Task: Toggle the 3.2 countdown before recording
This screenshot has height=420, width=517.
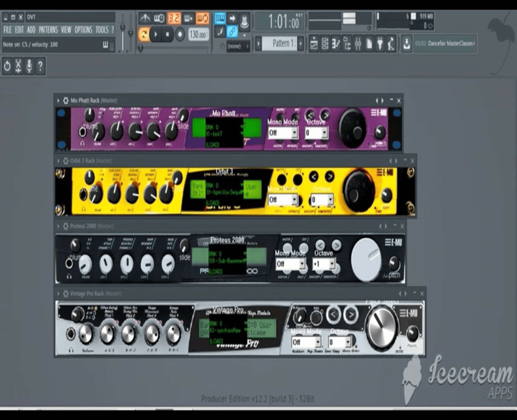Action: (174, 18)
